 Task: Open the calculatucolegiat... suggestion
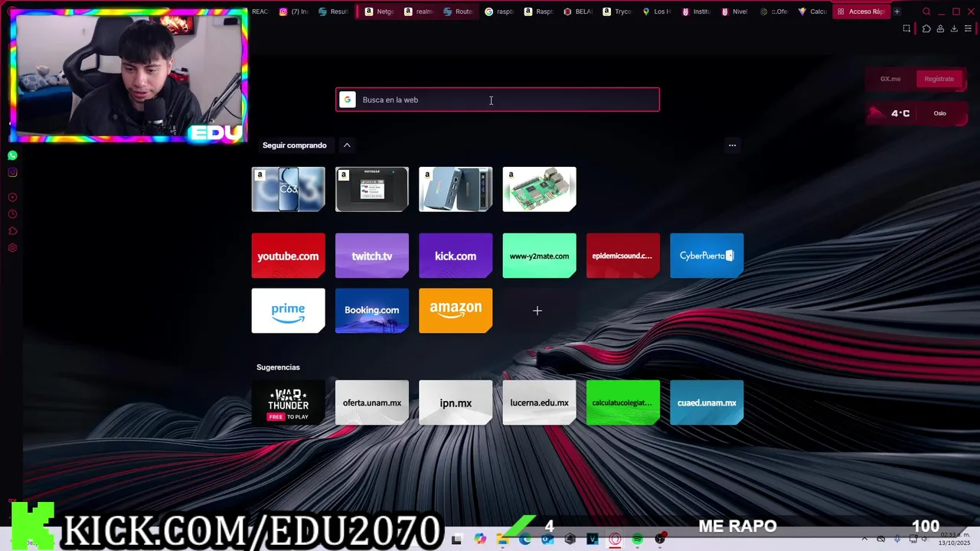click(x=622, y=403)
